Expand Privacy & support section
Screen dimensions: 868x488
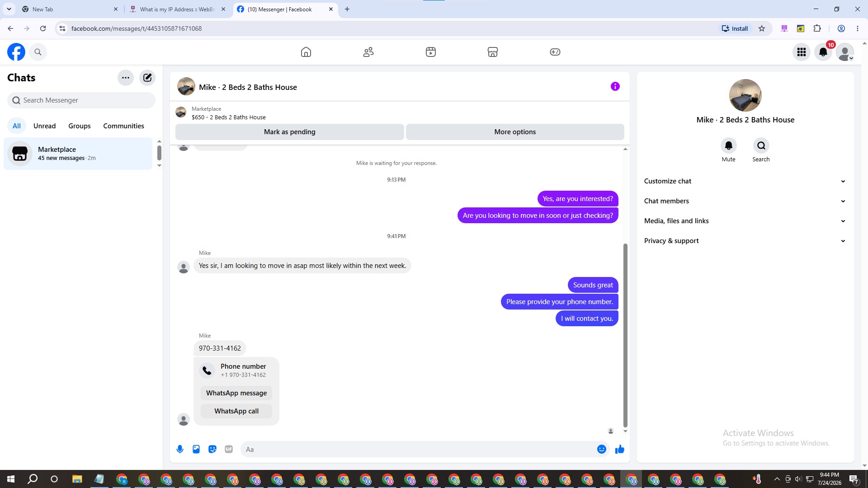click(x=745, y=241)
